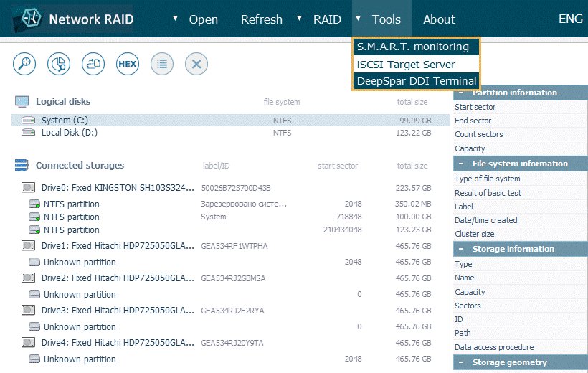The height and width of the screenshot is (373, 588).
Task: Collapse the Storage geometry section
Action: tap(462, 362)
